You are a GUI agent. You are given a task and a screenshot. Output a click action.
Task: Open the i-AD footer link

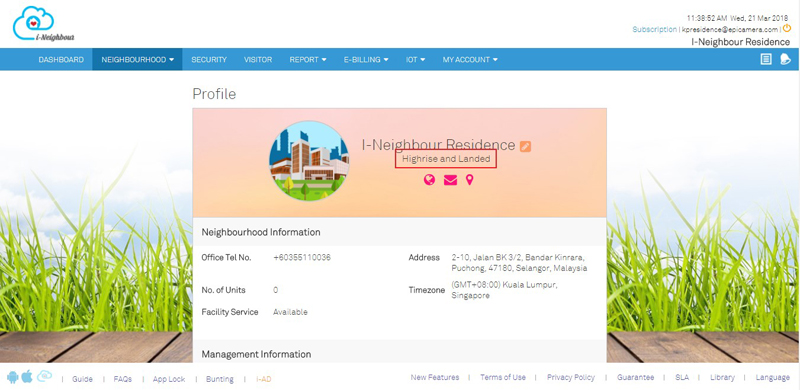tap(263, 379)
